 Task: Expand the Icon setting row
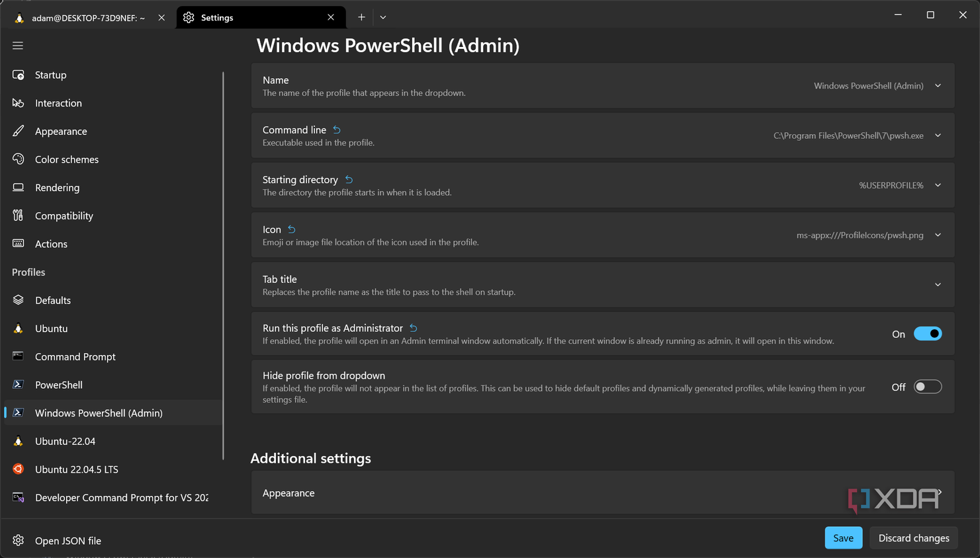[603, 235]
